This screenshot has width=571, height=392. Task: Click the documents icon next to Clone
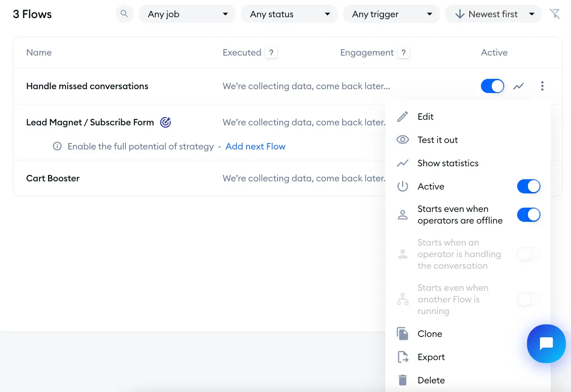click(x=403, y=334)
